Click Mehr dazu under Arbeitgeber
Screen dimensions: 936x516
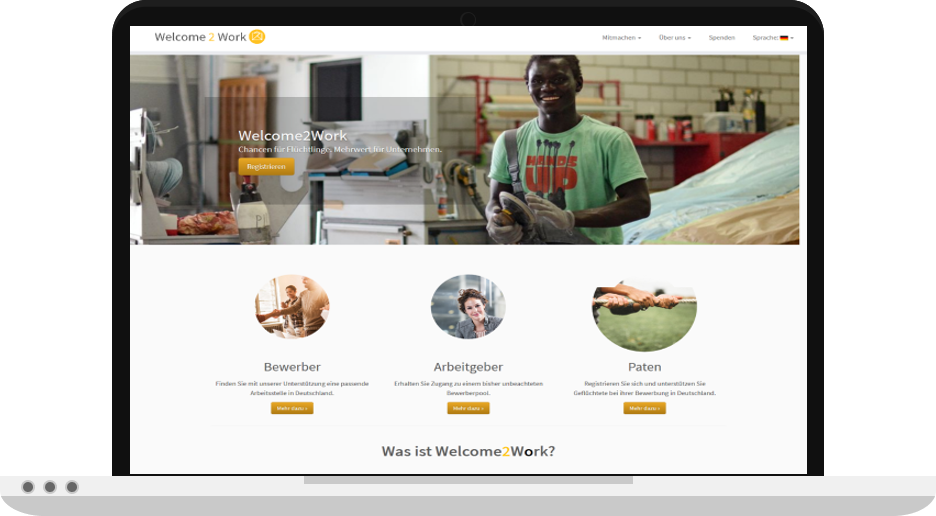point(468,408)
